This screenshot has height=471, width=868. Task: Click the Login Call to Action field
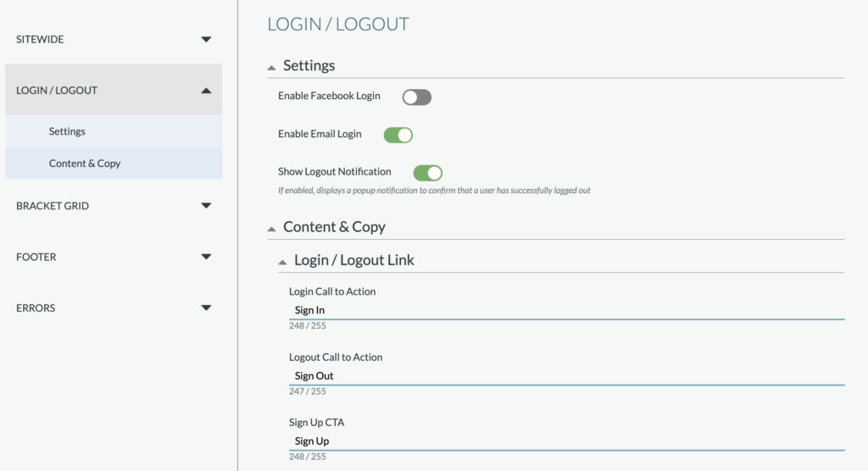coord(565,310)
